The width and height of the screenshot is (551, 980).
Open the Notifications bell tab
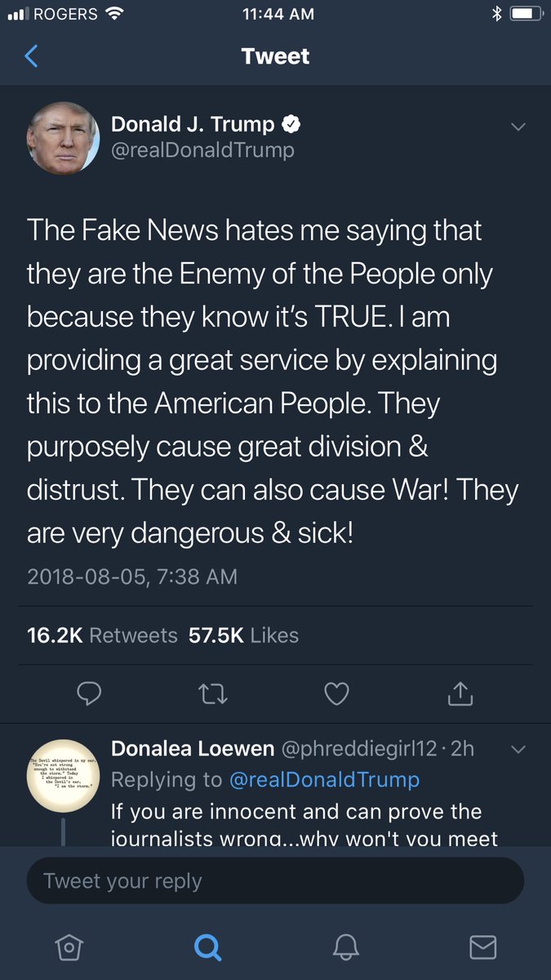(x=346, y=947)
